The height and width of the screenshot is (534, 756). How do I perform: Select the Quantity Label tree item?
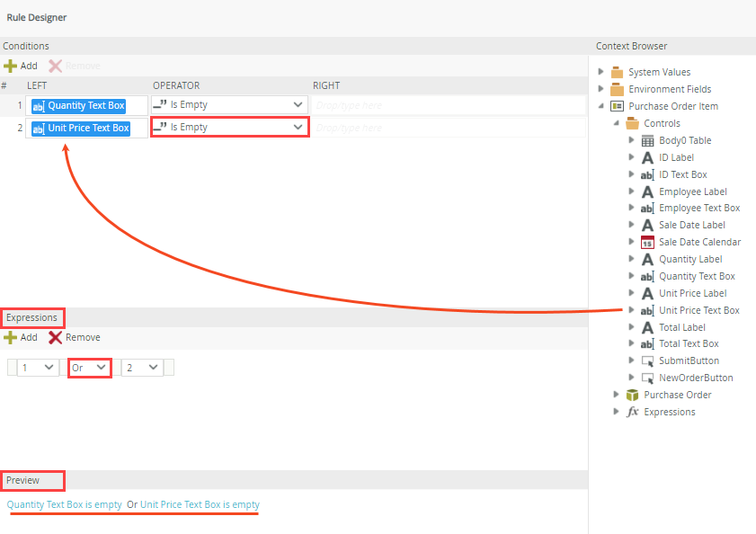(x=690, y=260)
